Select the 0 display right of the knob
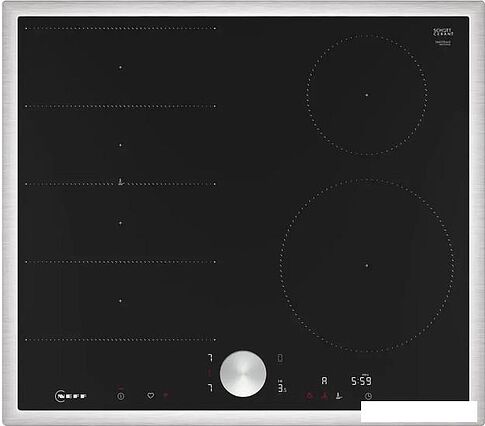The width and height of the screenshot is (485, 426). [x=280, y=358]
